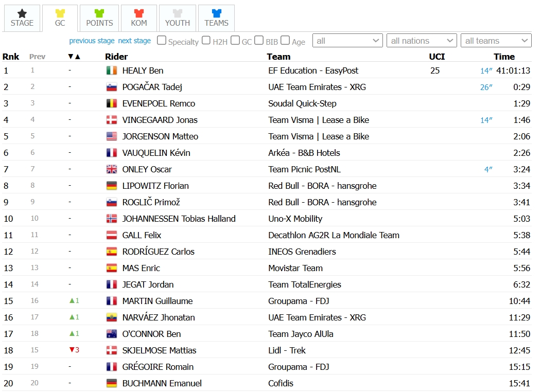The image size is (541, 392).
Task: Click Denmark flag next to SKJELMOSE Mattias
Action: [112, 350]
